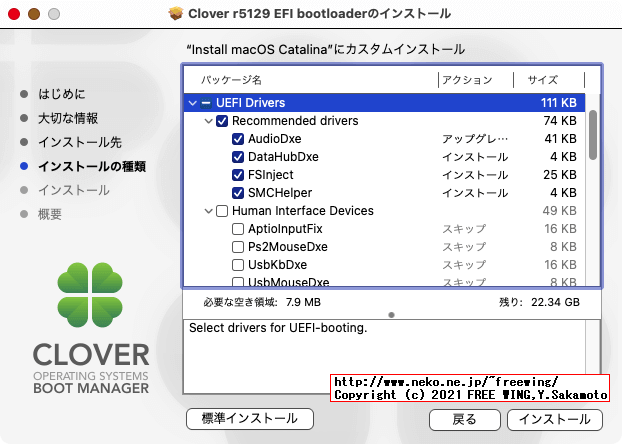
Task: Click the スキップ action in AptioInputFix row
Action: coord(464,229)
